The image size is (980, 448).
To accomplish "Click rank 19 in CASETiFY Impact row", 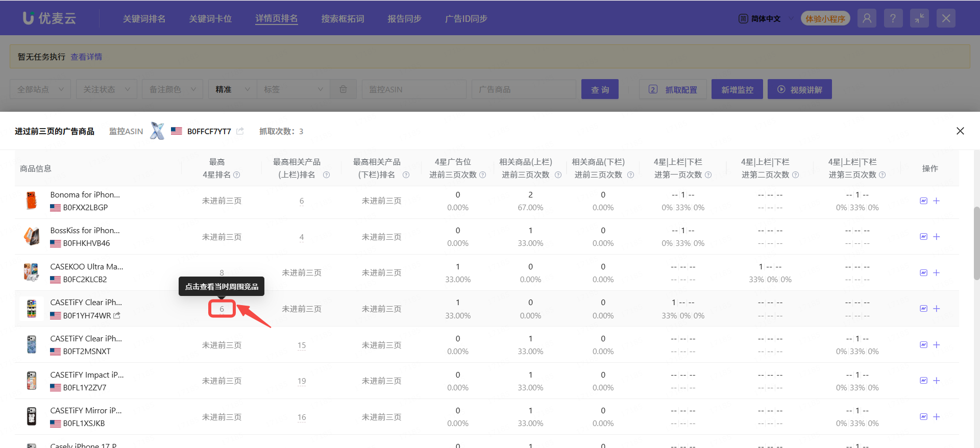I will (302, 381).
